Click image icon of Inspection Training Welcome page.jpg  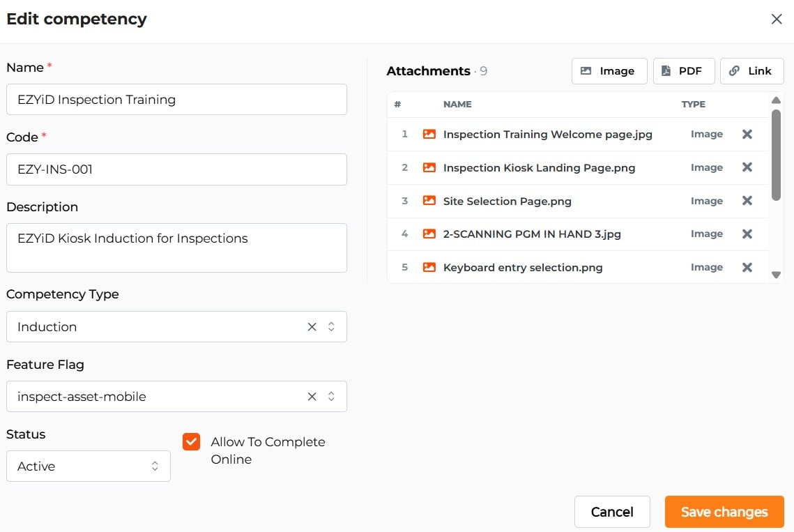click(429, 135)
